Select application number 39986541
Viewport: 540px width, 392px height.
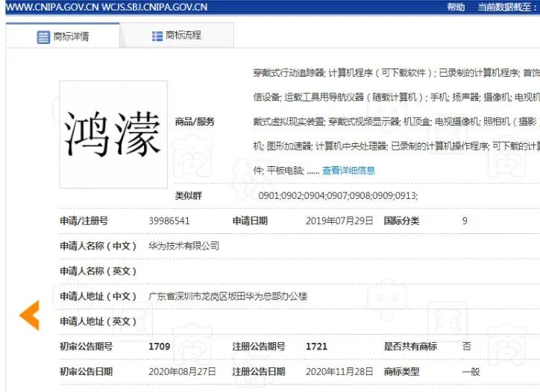pos(169,221)
